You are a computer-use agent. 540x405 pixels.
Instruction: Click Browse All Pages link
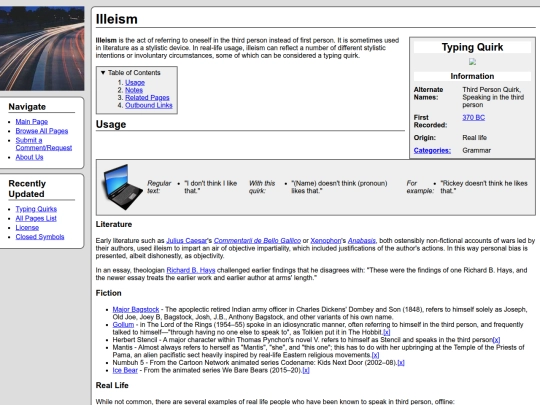[x=42, y=131]
